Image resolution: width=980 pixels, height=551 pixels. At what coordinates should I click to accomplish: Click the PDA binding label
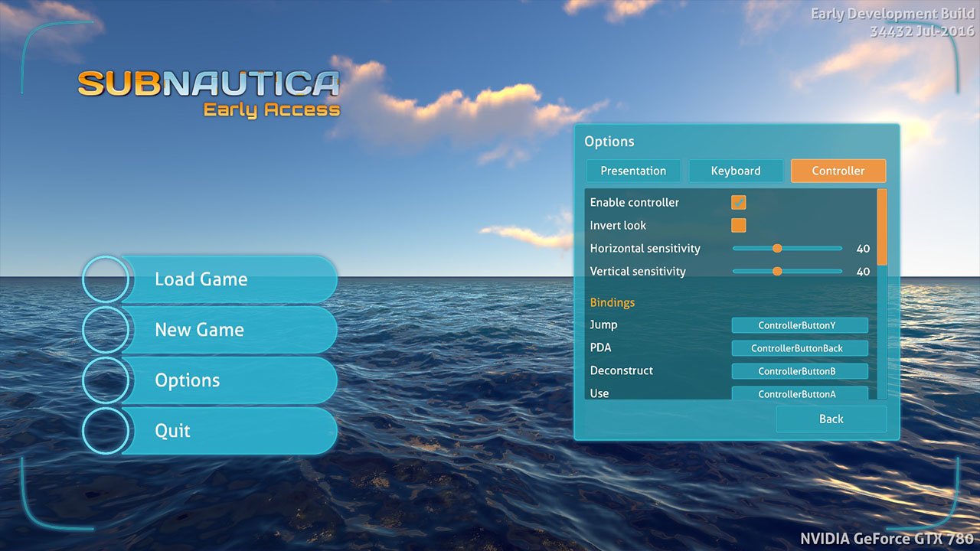(x=600, y=347)
